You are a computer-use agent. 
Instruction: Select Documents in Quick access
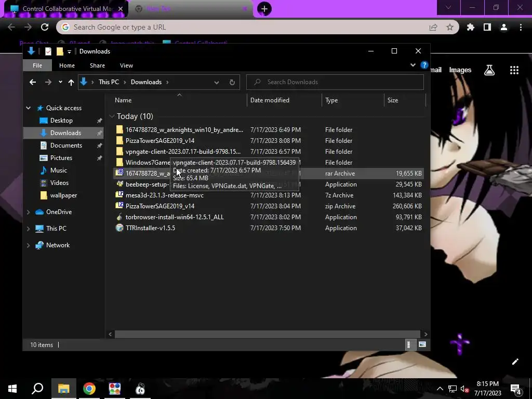click(x=66, y=145)
